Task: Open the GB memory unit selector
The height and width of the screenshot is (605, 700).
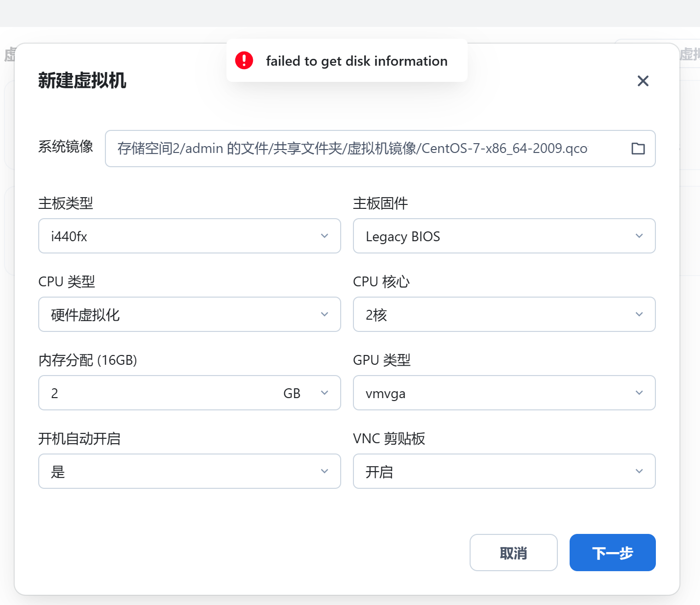Action: 305,393
